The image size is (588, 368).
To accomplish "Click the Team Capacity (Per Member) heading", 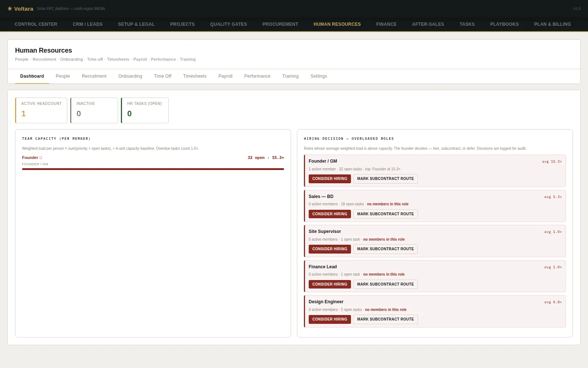I will click(x=56, y=139).
